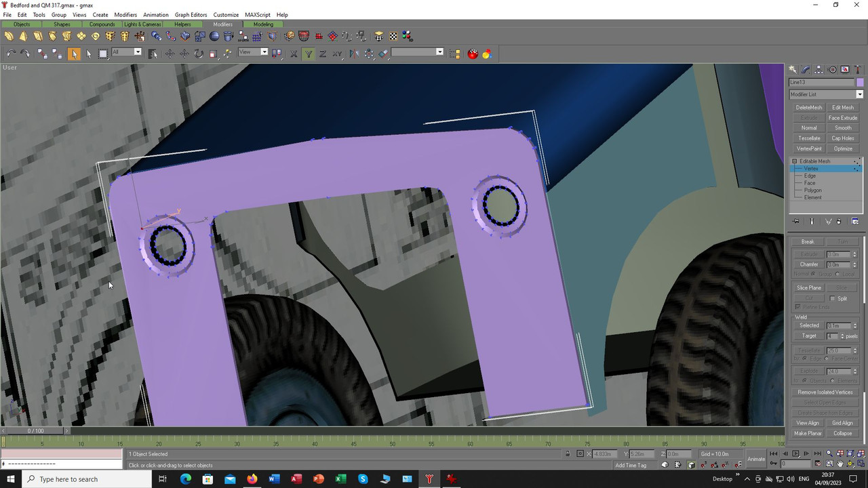Toggle the Restrict to Z axis button
This screenshot has height=488, width=868.
pyautogui.click(x=323, y=54)
